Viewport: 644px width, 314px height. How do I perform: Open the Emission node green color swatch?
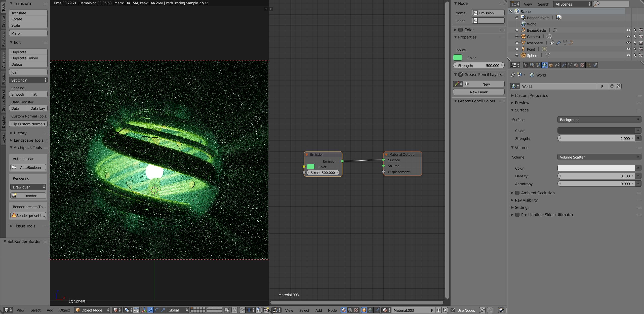pos(311,167)
